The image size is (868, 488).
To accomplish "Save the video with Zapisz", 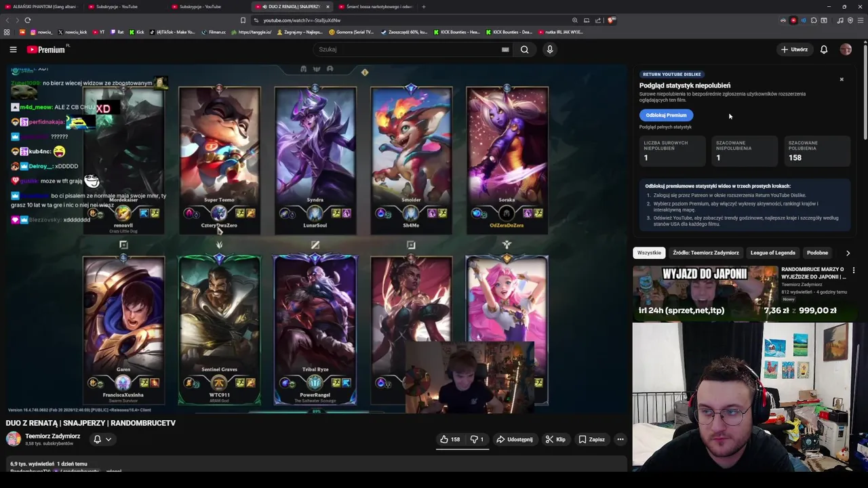I will click(x=591, y=439).
